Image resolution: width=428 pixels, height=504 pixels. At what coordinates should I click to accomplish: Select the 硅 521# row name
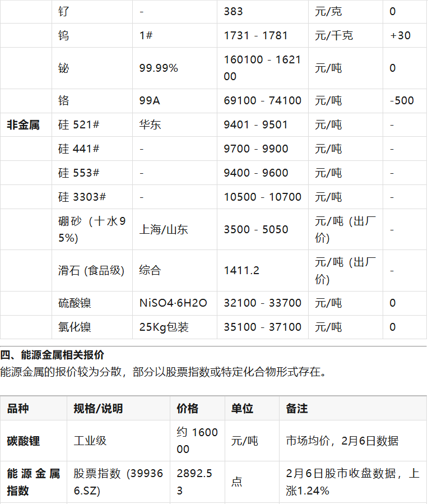78,125
